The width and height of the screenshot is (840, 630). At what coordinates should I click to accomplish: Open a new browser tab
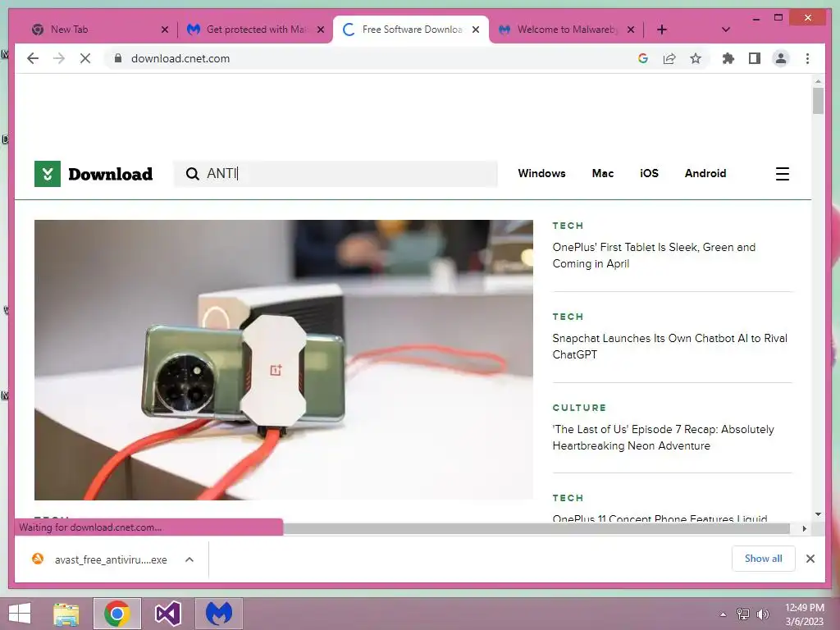pos(662,30)
